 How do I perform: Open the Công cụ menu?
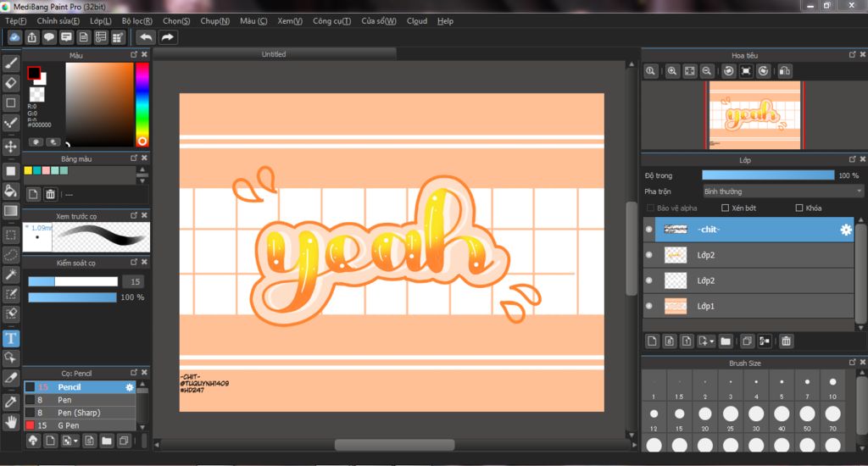pyautogui.click(x=331, y=21)
